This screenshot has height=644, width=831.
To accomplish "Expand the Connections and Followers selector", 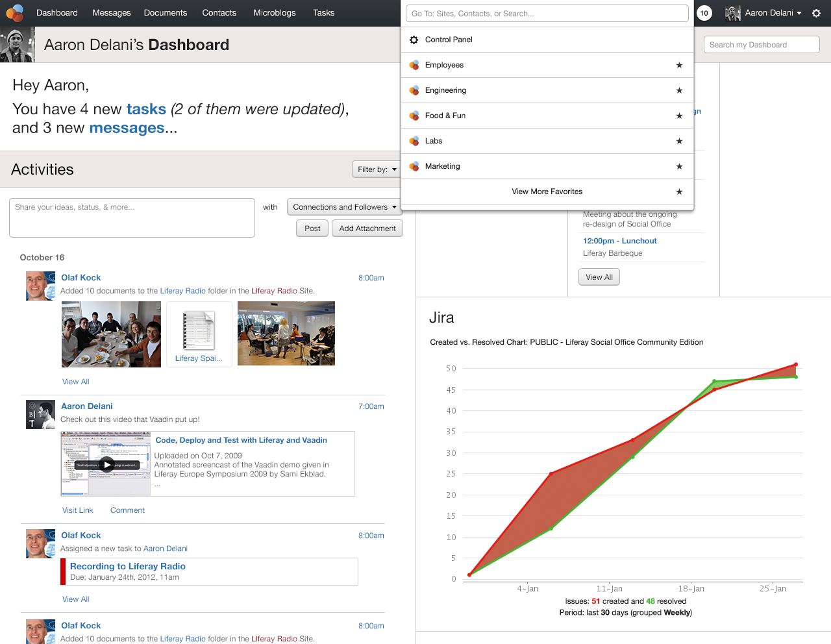I will point(344,206).
